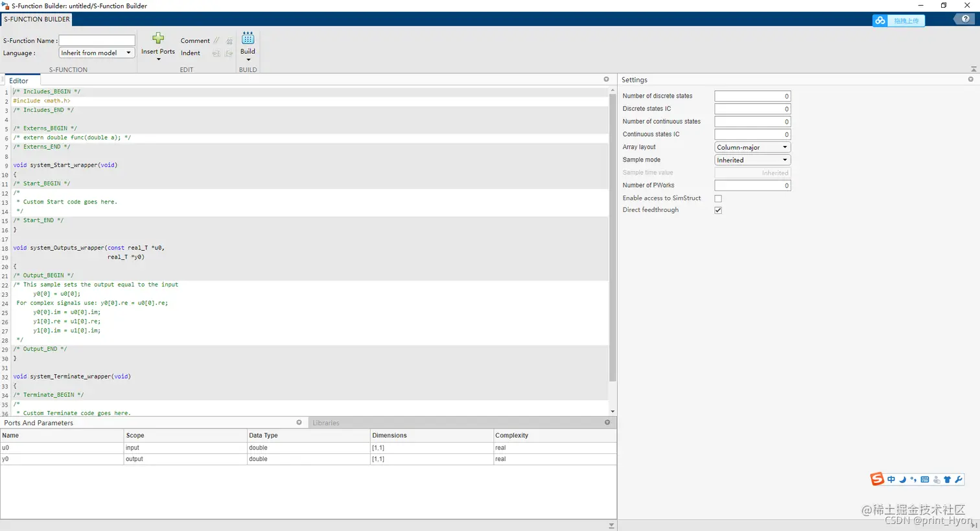
Task: Click the Build S-function icon
Action: 248,38
